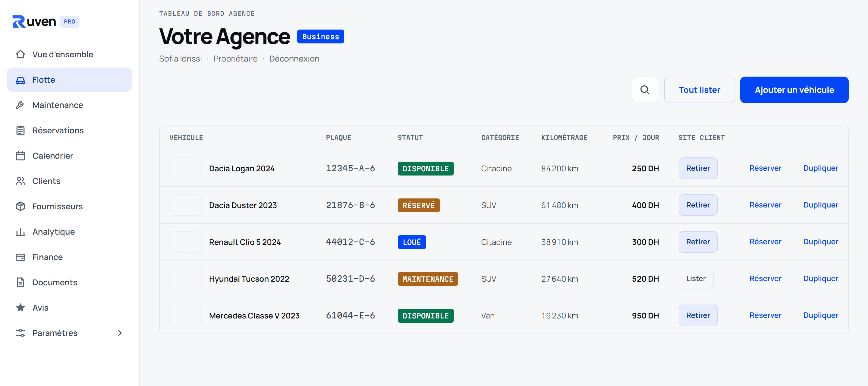This screenshot has width=868, height=386.
Task: Click Lister for Hyundai Tucson 2022
Action: (x=696, y=278)
